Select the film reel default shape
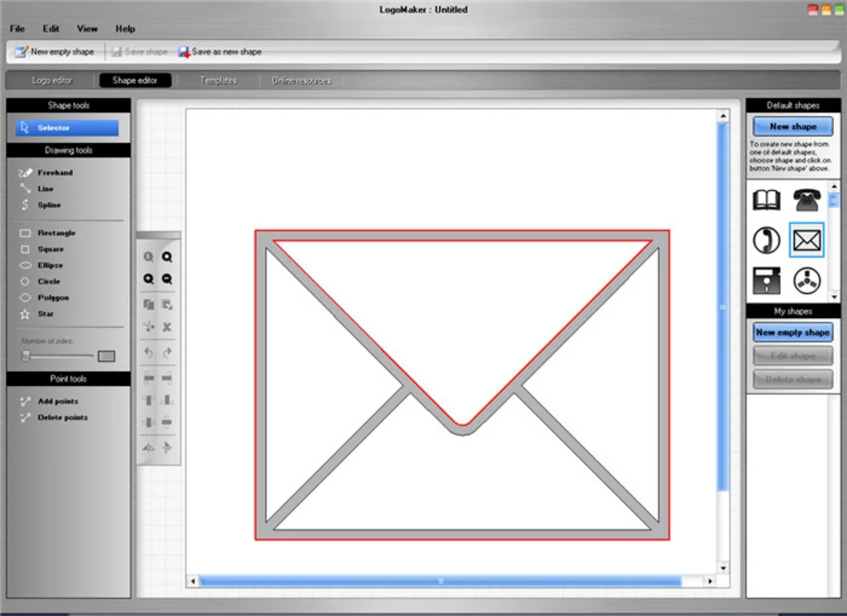The height and width of the screenshot is (616, 847). (807, 281)
